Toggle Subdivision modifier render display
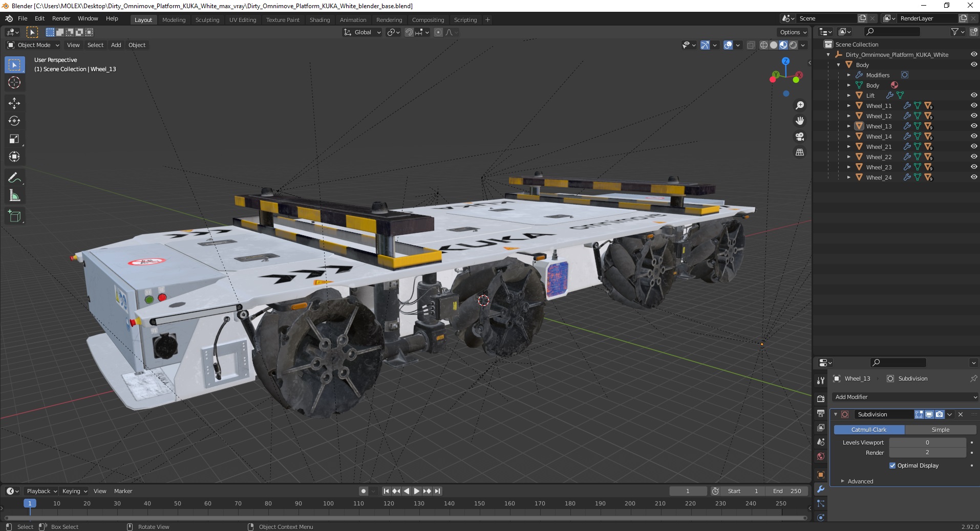 click(x=939, y=414)
